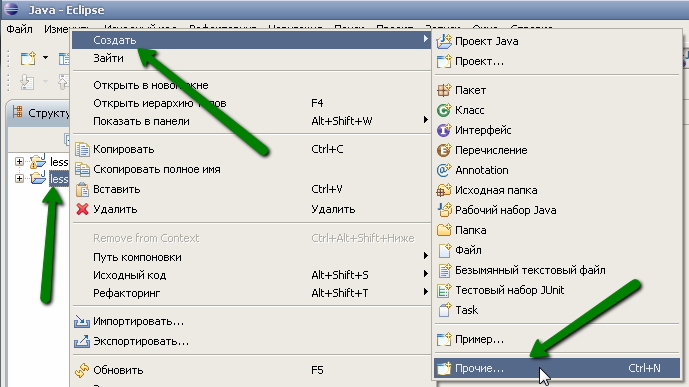This screenshot has width=689, height=387.
Task: Click the Тестовый набор JUnit icon
Action: 444,290
